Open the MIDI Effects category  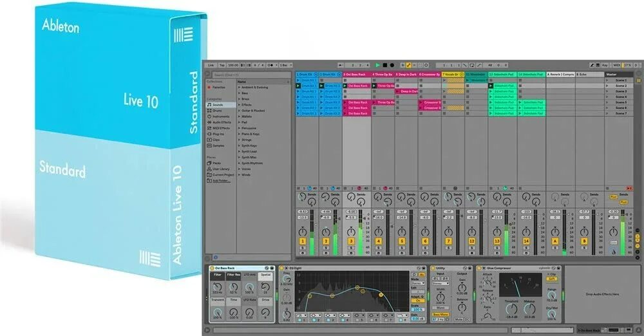click(x=221, y=127)
